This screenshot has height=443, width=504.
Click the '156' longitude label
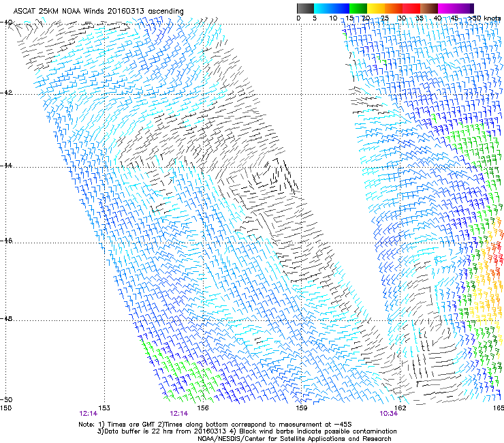point(203,408)
